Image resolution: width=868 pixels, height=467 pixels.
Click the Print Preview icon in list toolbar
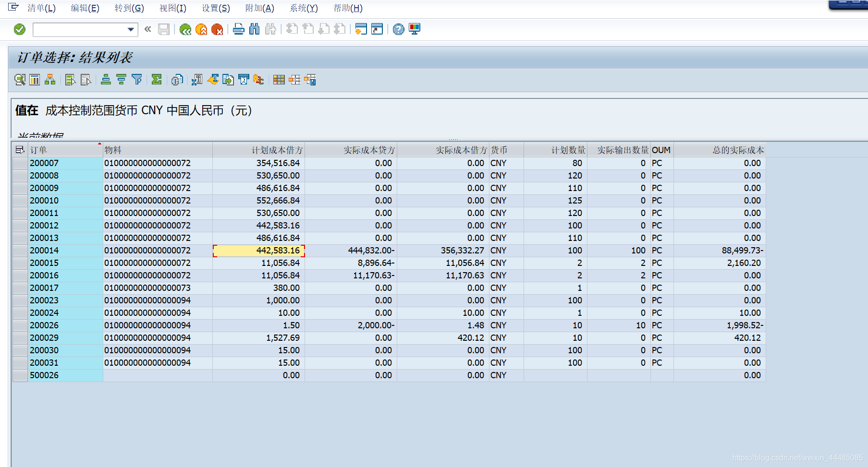[x=177, y=80]
